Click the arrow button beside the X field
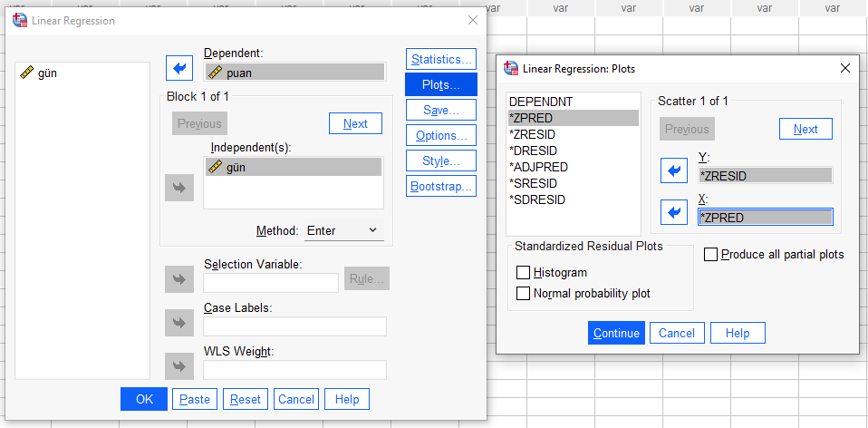868x428 pixels. pos(673,212)
